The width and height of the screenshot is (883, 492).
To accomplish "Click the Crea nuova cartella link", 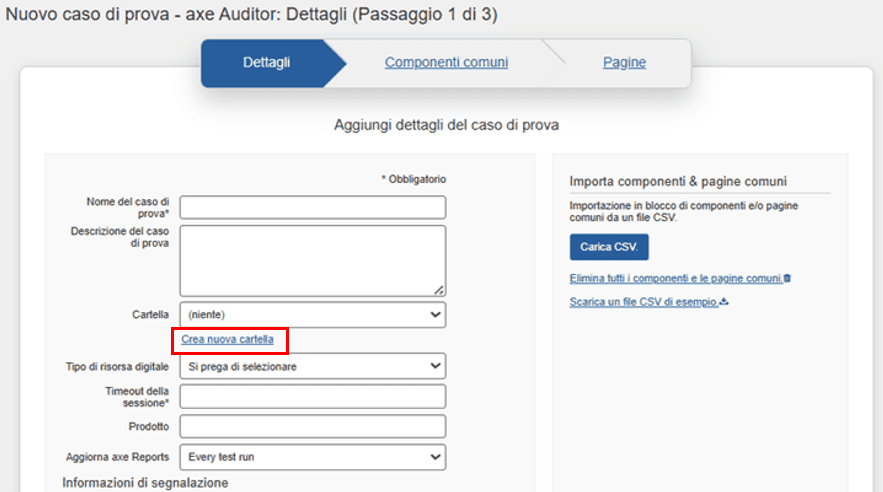I will click(x=227, y=340).
